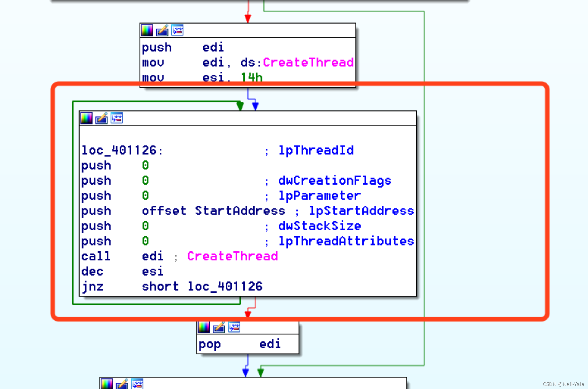Click the 'push edi' instruction line
Image resolution: width=588 pixels, height=389 pixels.
tap(183, 47)
